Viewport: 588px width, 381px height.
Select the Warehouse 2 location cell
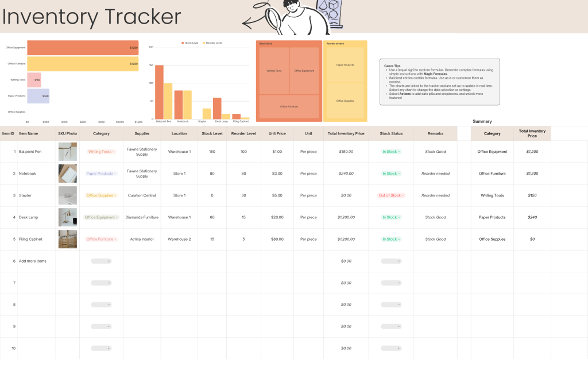(x=179, y=239)
